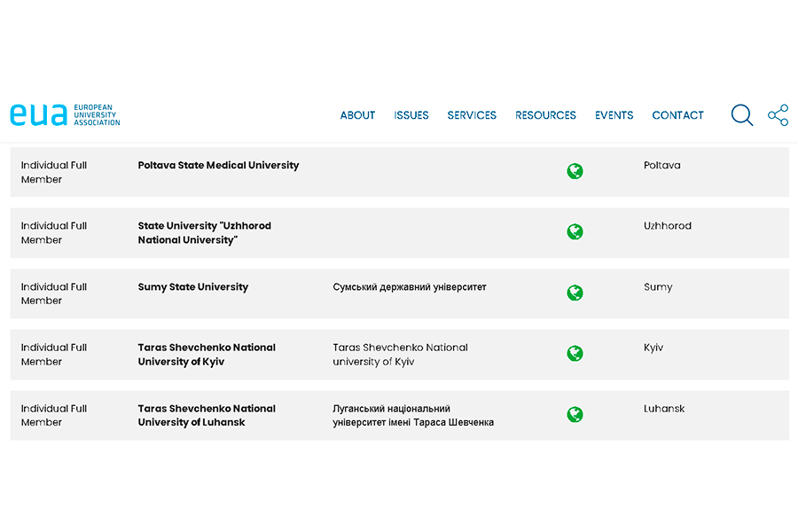Open State University "Uzhhorod National University" entry
The image size is (798, 532).
pos(204,232)
